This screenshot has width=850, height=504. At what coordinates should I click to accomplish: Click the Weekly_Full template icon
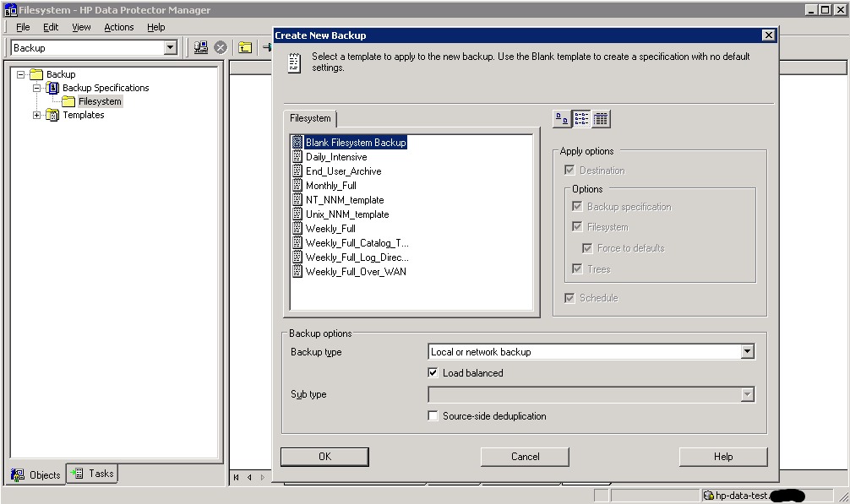297,229
